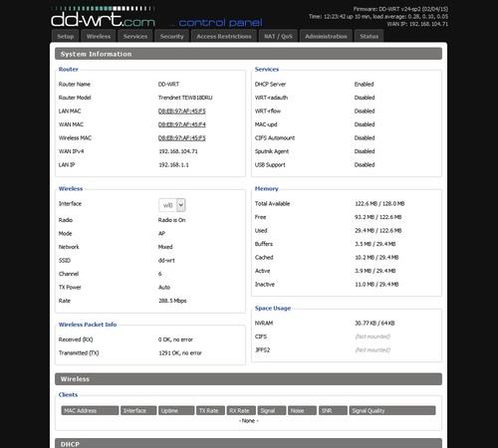Click the Firmware version text in header
Screen dimensions: 498x448
click(400, 9)
